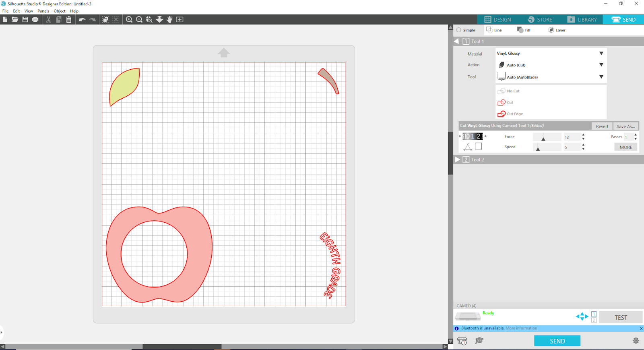
Task: Switch to the STORE tab
Action: [x=540, y=19]
